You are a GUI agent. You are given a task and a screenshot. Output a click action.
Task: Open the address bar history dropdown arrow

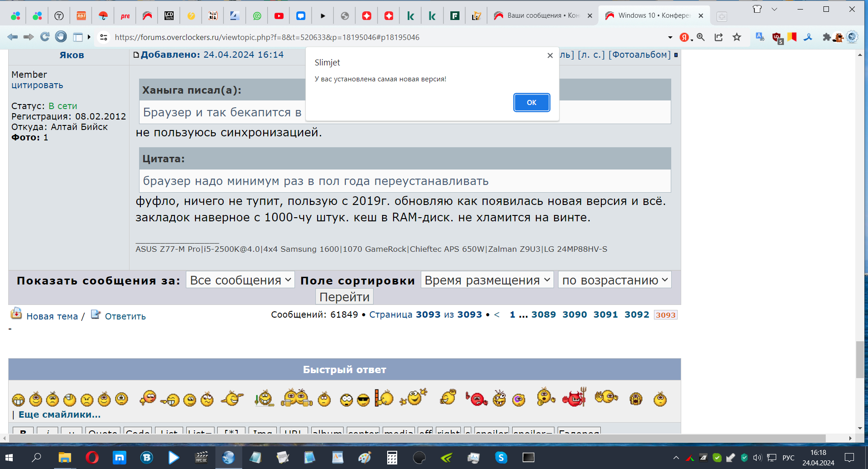pos(670,37)
